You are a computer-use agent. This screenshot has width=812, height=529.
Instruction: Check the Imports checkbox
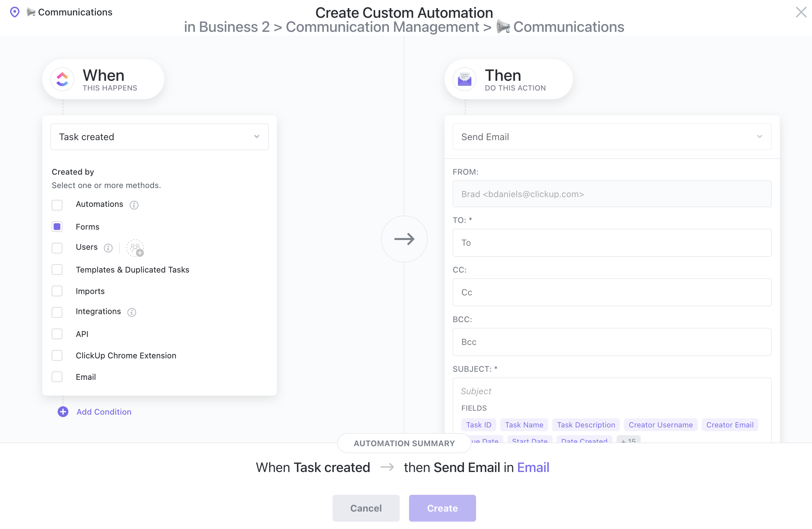(x=57, y=291)
